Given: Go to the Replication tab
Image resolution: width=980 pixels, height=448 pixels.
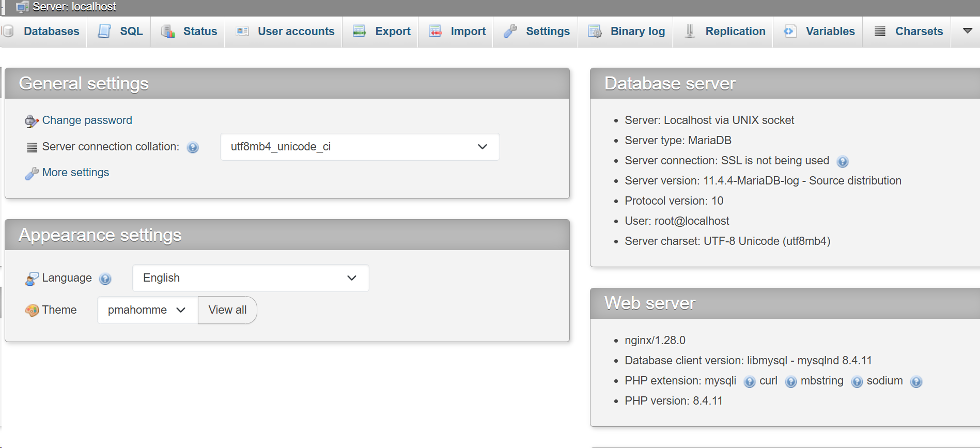Looking at the screenshot, I should coord(735,32).
